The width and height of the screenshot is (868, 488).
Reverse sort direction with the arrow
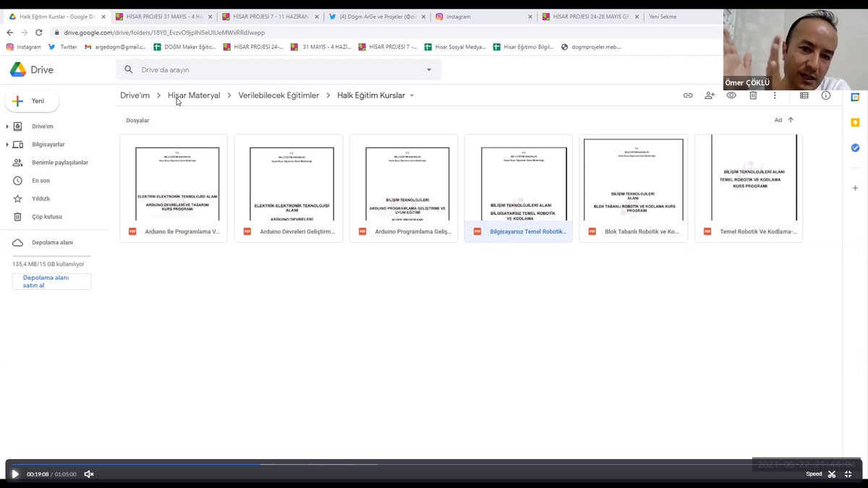click(x=791, y=120)
